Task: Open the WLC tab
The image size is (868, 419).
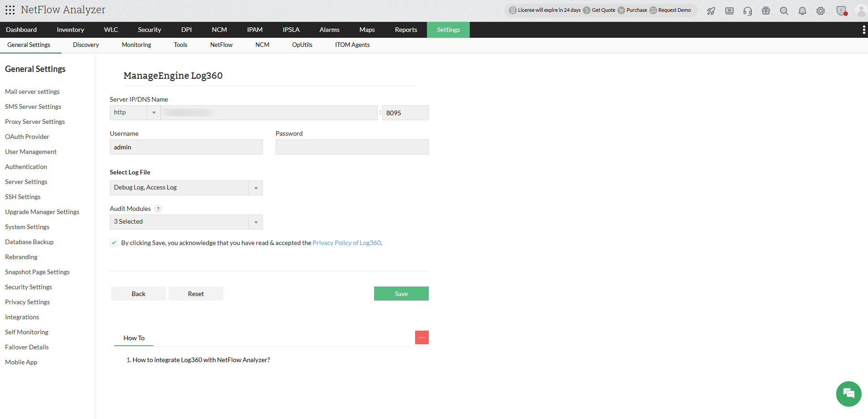Action: pos(111,30)
